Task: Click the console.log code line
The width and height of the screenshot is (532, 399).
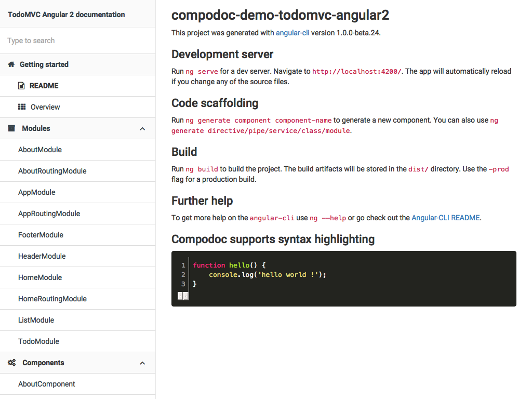Action: pyautogui.click(x=268, y=274)
